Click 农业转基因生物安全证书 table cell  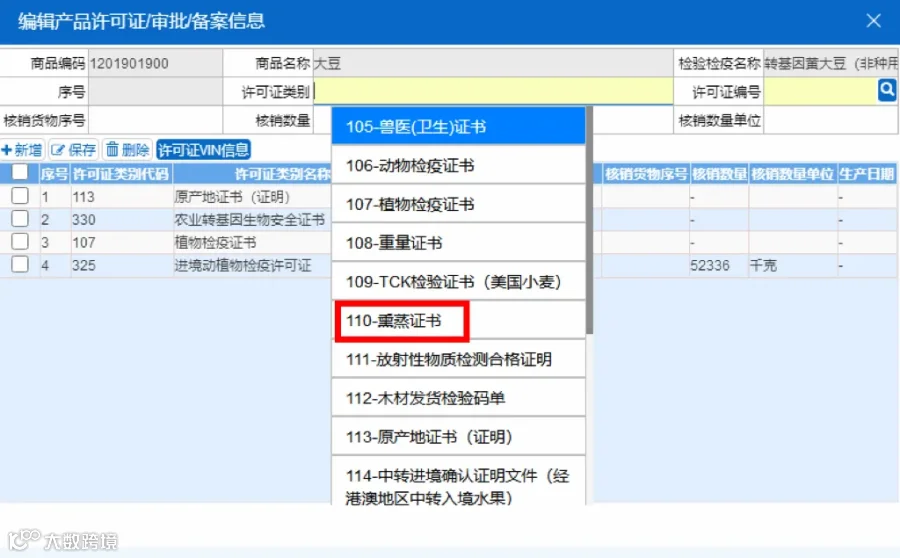point(250,219)
